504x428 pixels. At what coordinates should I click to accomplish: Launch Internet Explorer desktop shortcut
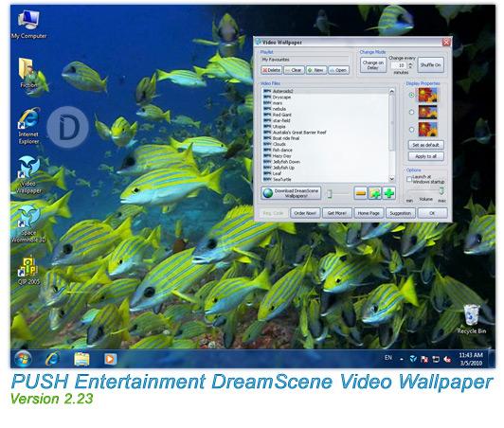(x=28, y=126)
